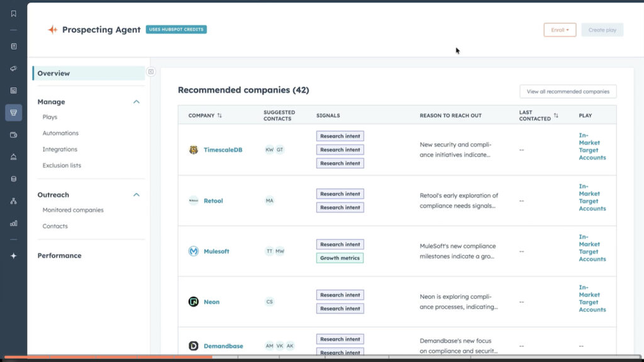Select the highlighted Sales workspace icon
The image size is (644, 362).
tap(14, 112)
